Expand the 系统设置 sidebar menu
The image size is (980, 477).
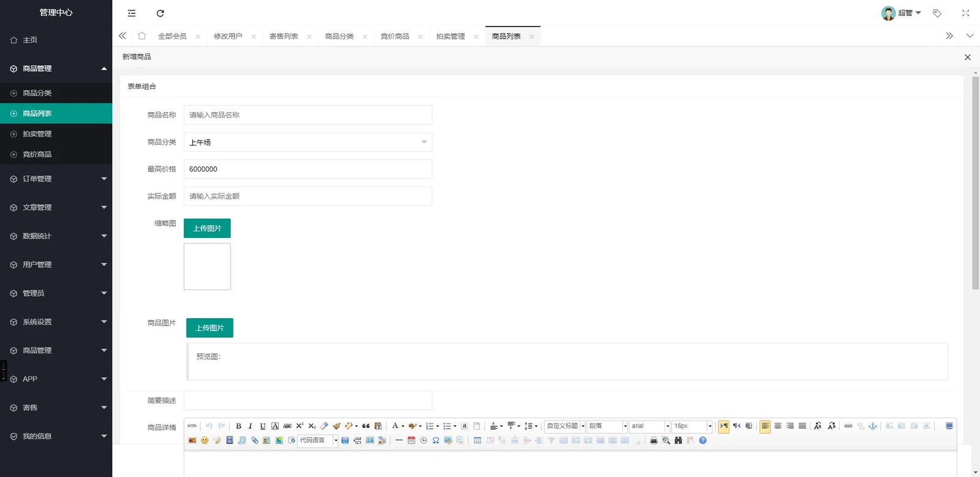(x=56, y=322)
